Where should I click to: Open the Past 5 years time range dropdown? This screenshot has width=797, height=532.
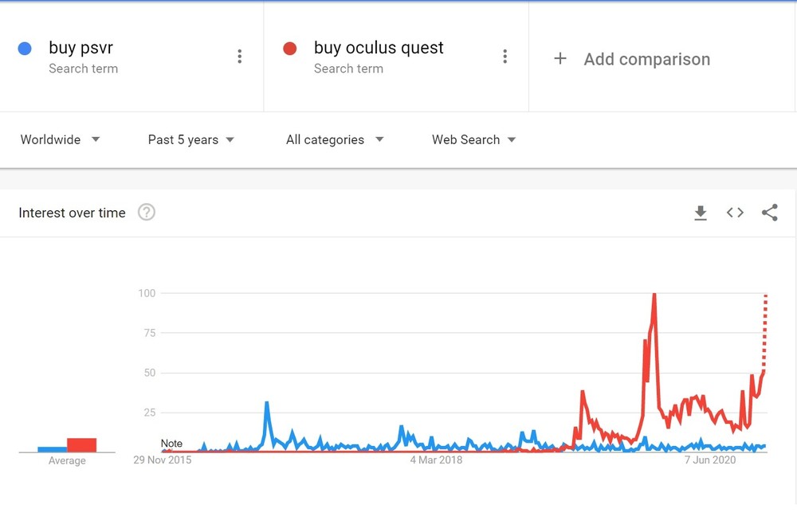[x=191, y=139]
